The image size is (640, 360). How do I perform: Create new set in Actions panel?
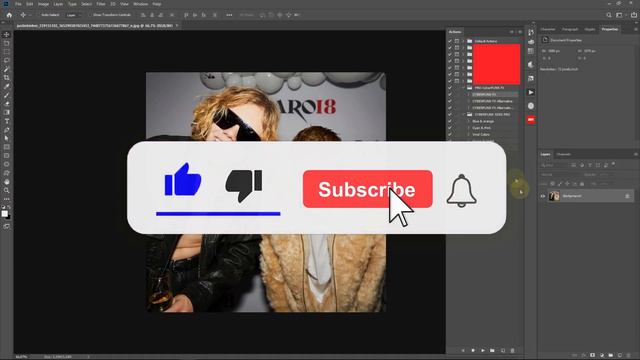[x=493, y=350]
